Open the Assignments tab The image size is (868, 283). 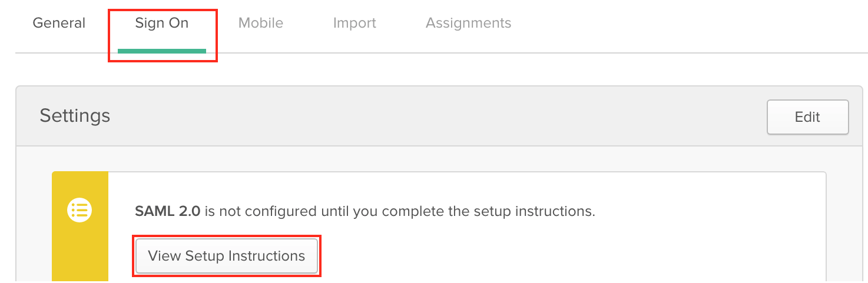pos(469,23)
